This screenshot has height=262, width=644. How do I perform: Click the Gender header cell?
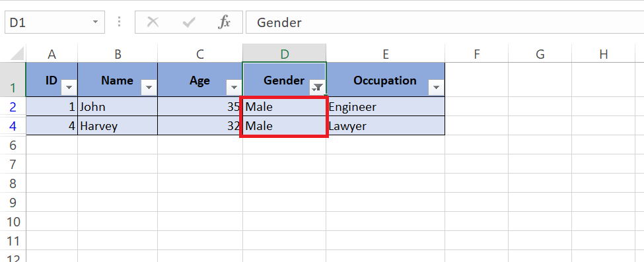click(284, 80)
